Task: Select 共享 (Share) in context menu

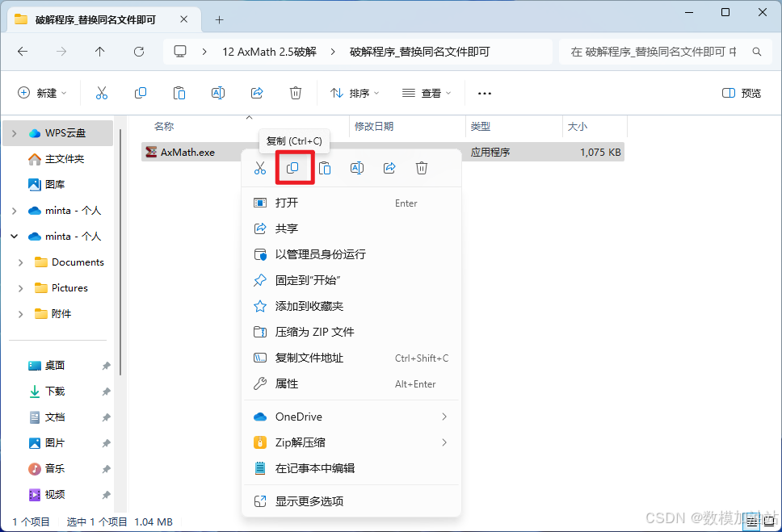Action: pyautogui.click(x=351, y=228)
